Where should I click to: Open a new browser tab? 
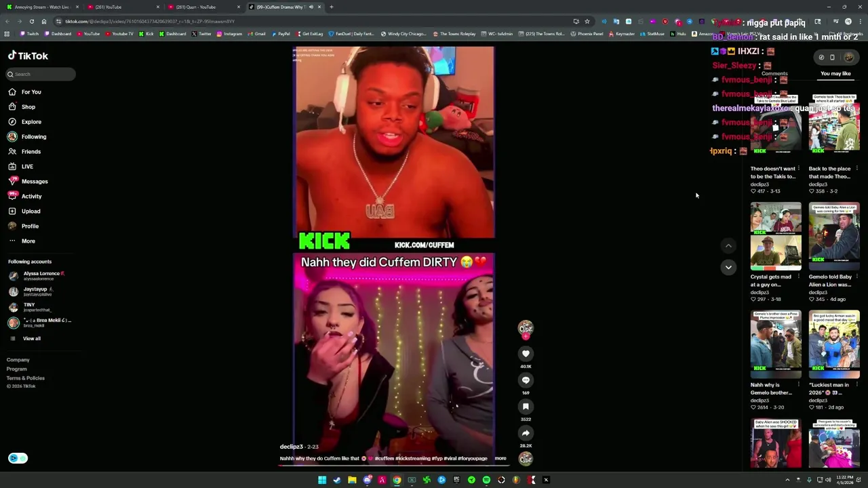pyautogui.click(x=332, y=7)
